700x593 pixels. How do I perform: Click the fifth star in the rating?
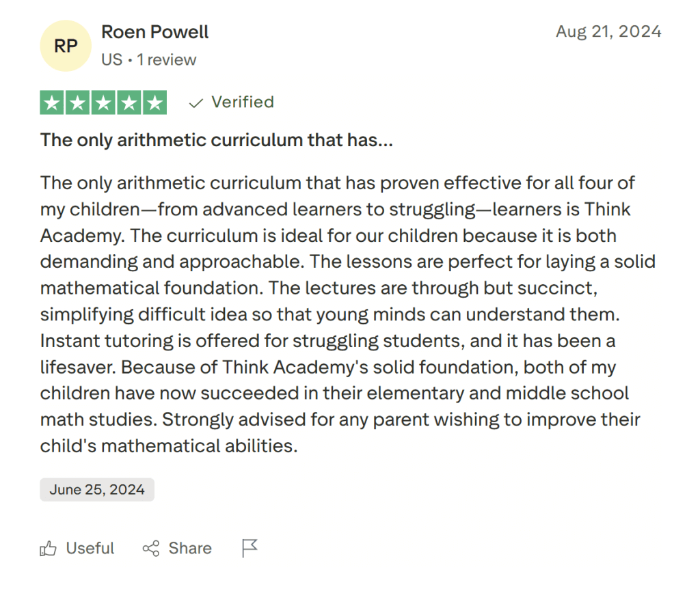154,102
